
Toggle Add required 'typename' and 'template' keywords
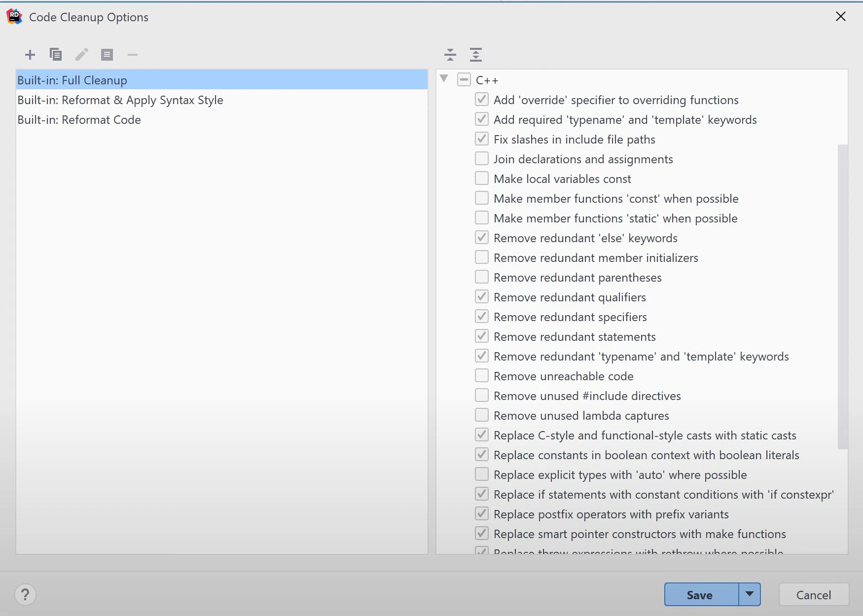click(482, 119)
